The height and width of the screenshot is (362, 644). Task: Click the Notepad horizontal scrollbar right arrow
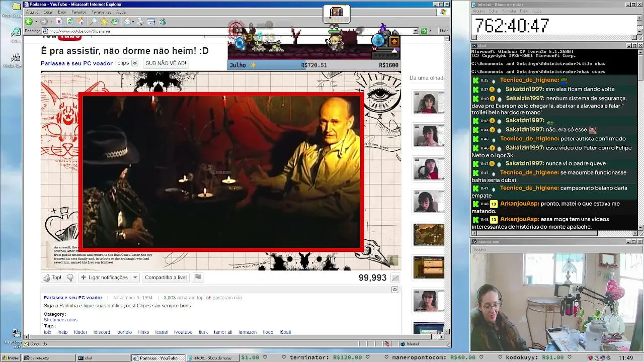634,38
